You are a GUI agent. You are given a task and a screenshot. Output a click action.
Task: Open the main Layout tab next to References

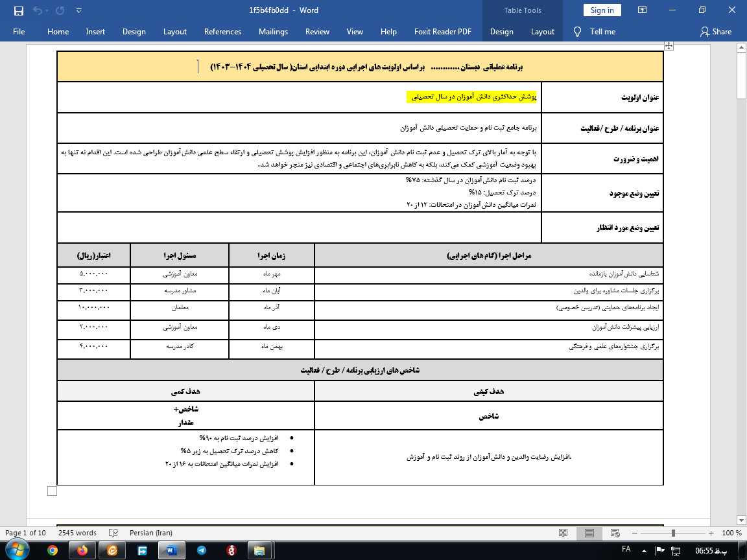175,31
